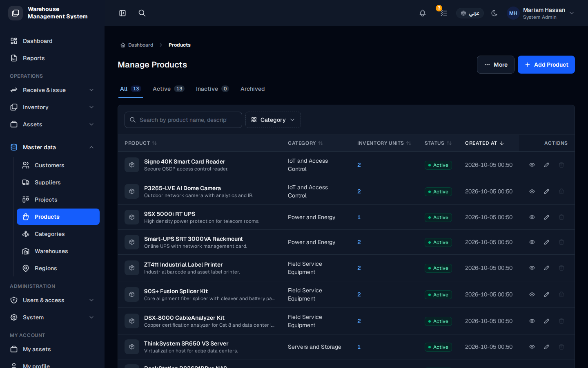Open the Dashboard sidebar item
Image resolution: width=588 pixels, height=368 pixels.
tap(52, 41)
